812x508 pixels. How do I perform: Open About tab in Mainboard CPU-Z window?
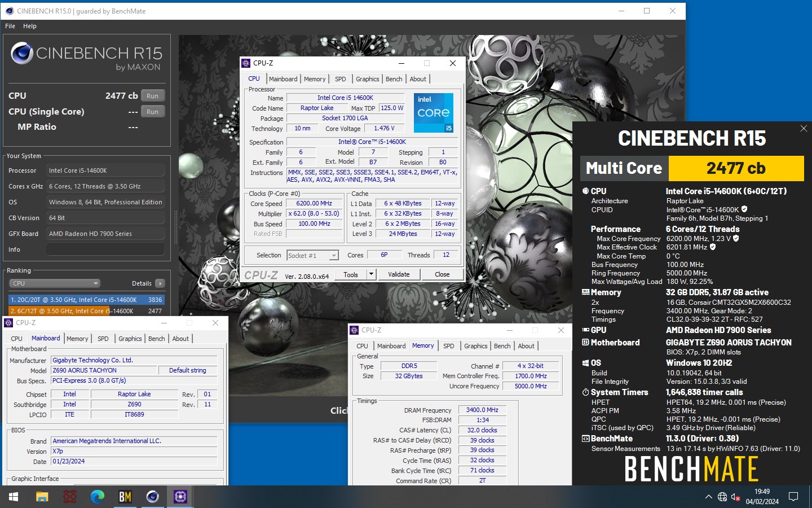(181, 339)
